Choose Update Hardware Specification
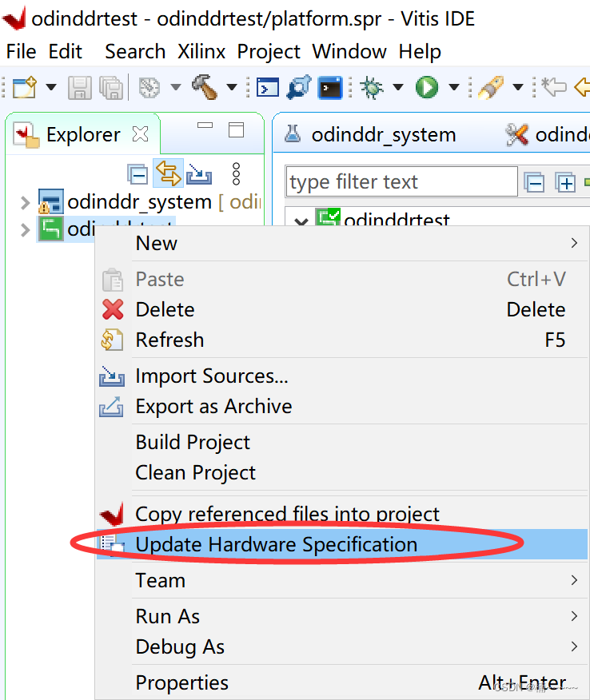This screenshot has height=700, width=590. [x=341, y=544]
